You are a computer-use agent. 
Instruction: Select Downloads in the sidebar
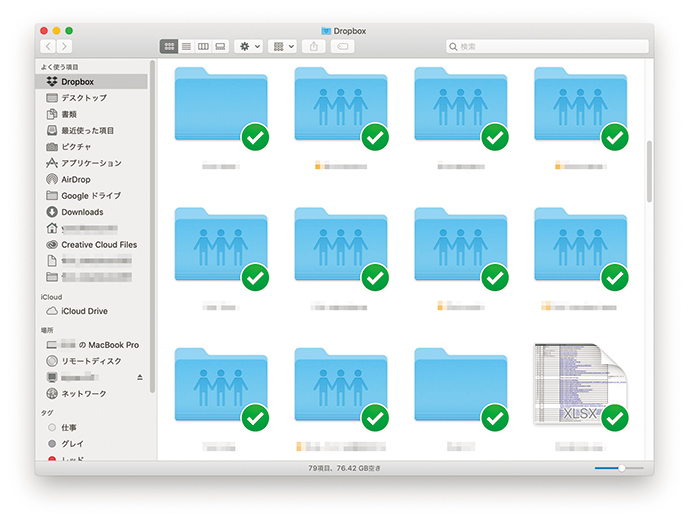[81, 212]
